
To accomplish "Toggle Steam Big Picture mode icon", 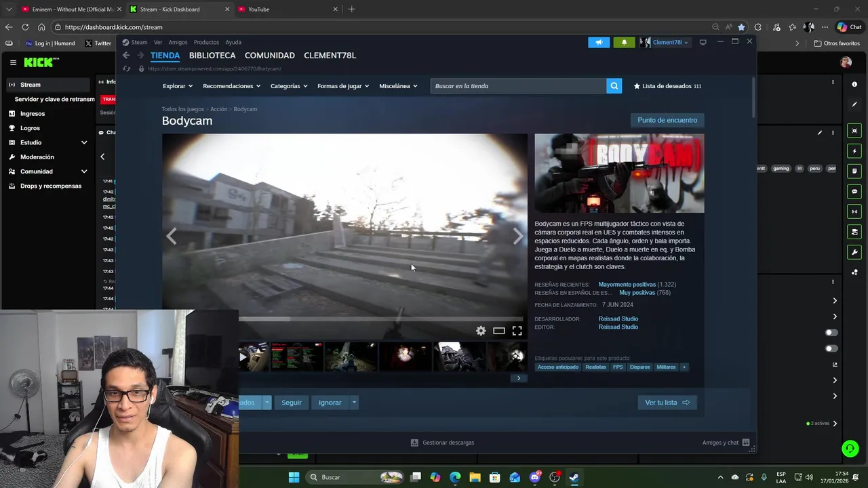I will 703,42.
